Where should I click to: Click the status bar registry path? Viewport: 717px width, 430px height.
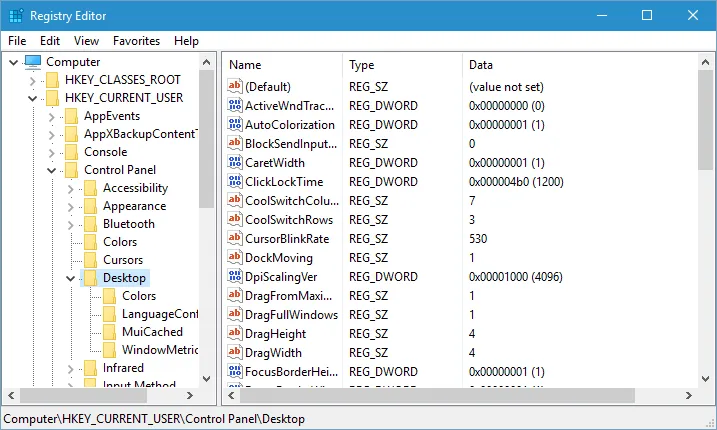pos(154,419)
